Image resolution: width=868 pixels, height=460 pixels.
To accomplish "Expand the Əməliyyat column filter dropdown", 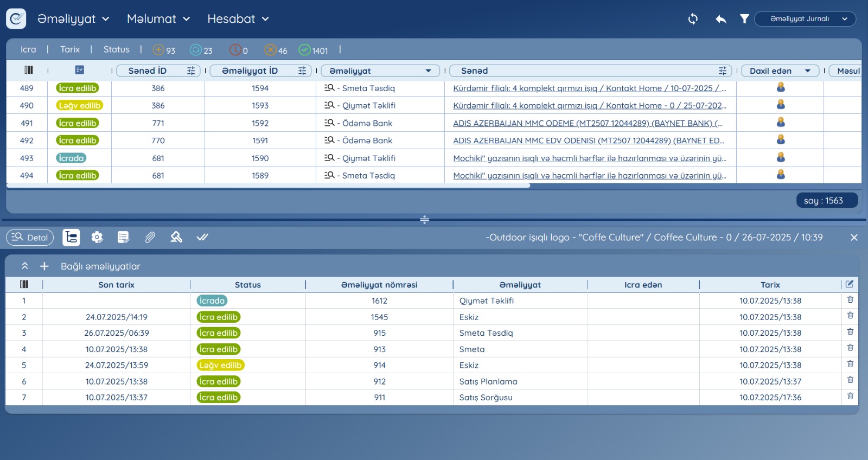I will coord(428,71).
